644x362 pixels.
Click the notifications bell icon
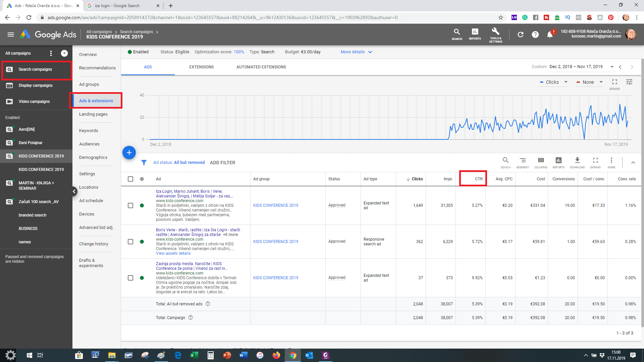pos(549,35)
